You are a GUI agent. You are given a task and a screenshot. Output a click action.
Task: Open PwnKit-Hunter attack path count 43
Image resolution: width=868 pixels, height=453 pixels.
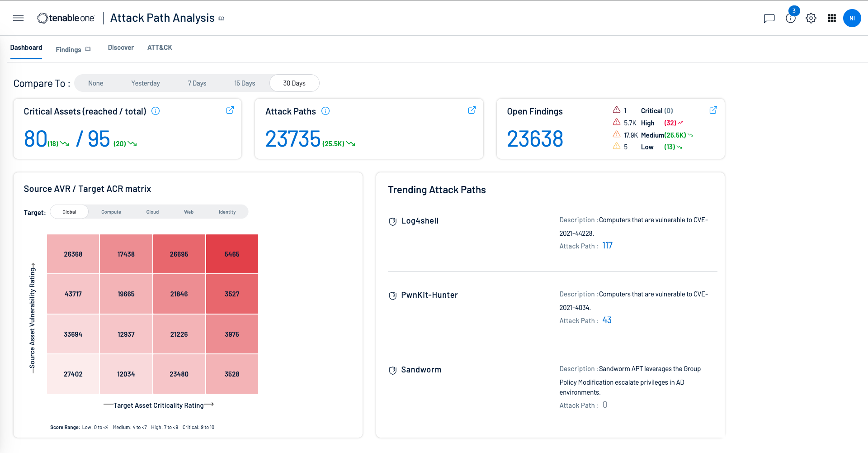(x=607, y=320)
